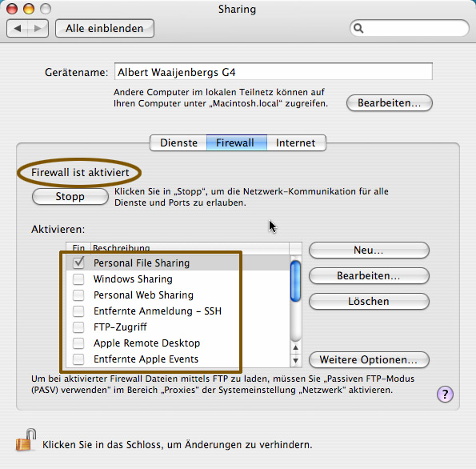Click the blue scrollbar thumb in service list
The height and width of the screenshot is (469, 476).
tap(295, 281)
